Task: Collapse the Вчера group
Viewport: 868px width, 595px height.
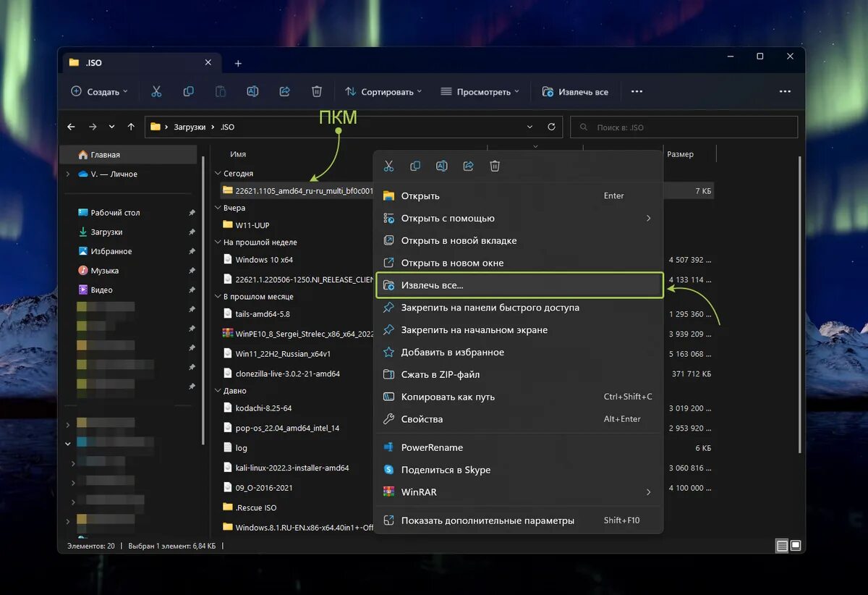Action: click(x=218, y=208)
